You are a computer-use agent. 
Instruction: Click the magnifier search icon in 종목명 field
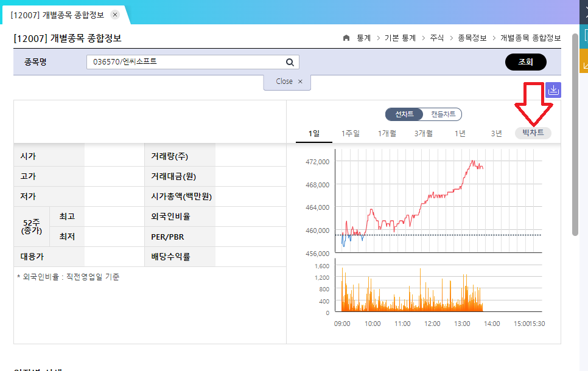[290, 62]
